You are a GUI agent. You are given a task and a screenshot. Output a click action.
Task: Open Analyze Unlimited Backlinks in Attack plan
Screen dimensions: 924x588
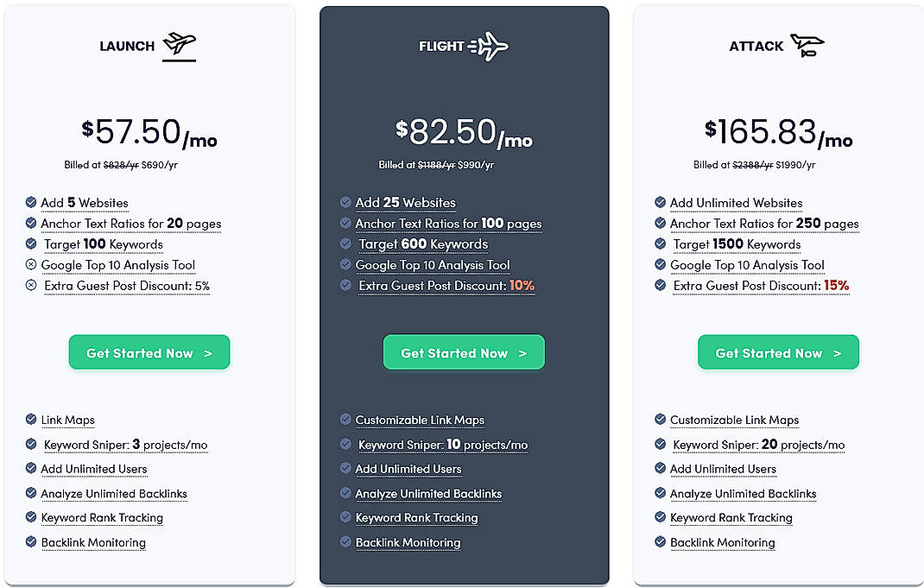click(744, 493)
